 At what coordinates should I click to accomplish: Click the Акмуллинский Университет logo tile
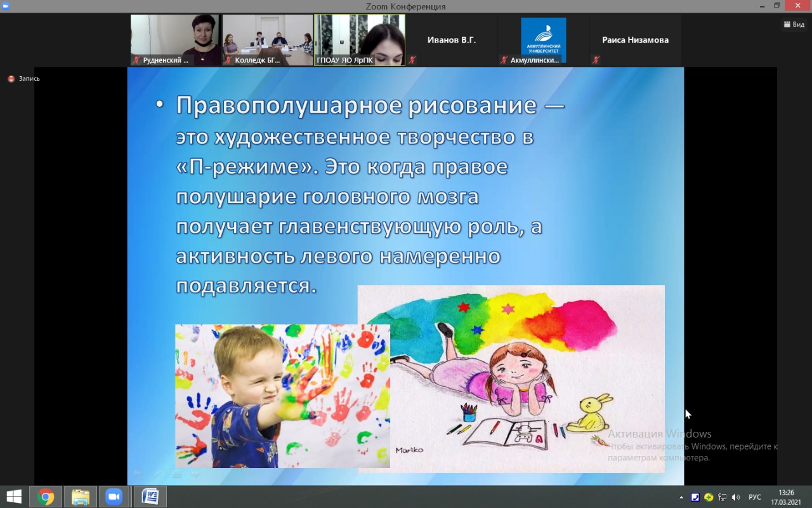click(x=543, y=39)
